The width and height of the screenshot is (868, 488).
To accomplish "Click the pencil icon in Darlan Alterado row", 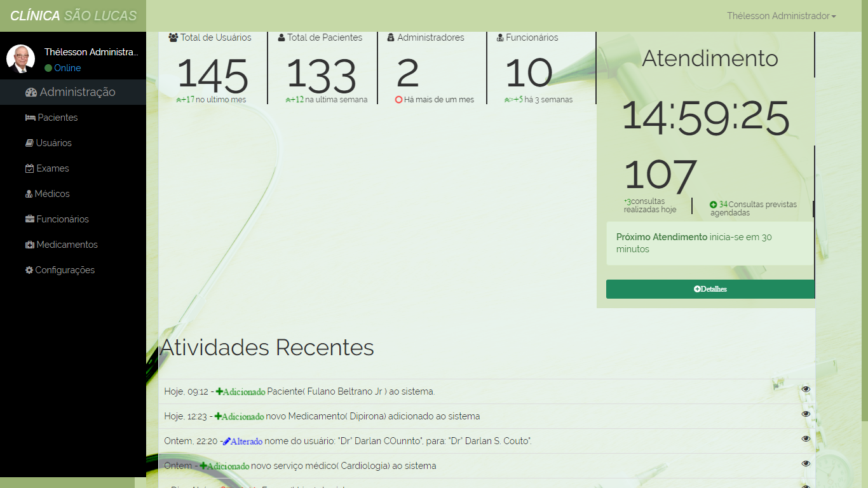I will 226,441.
